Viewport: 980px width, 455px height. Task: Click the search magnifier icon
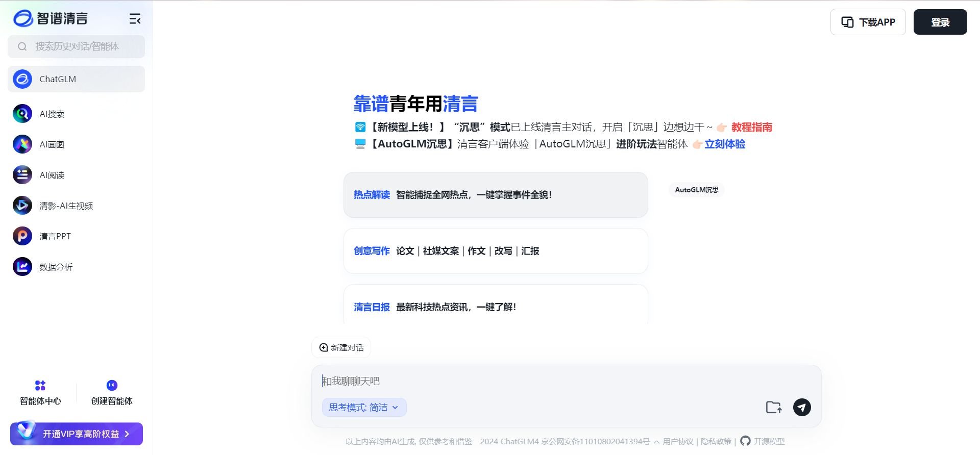[x=22, y=46]
